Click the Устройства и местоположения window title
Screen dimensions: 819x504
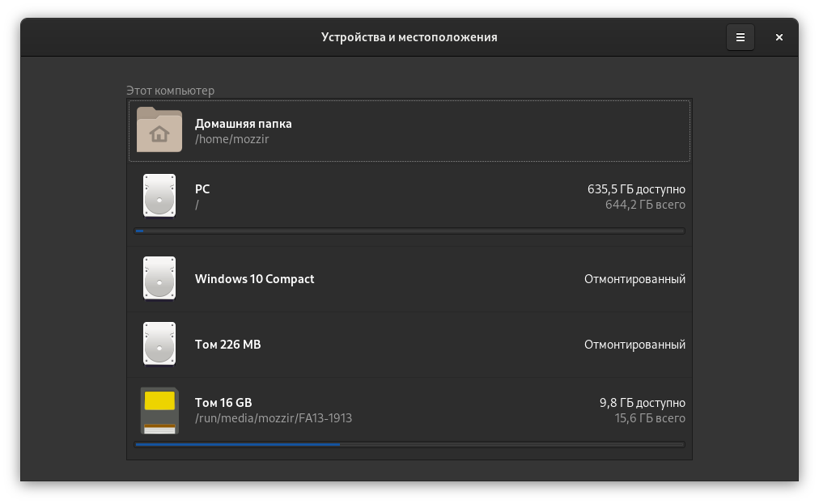pos(409,37)
